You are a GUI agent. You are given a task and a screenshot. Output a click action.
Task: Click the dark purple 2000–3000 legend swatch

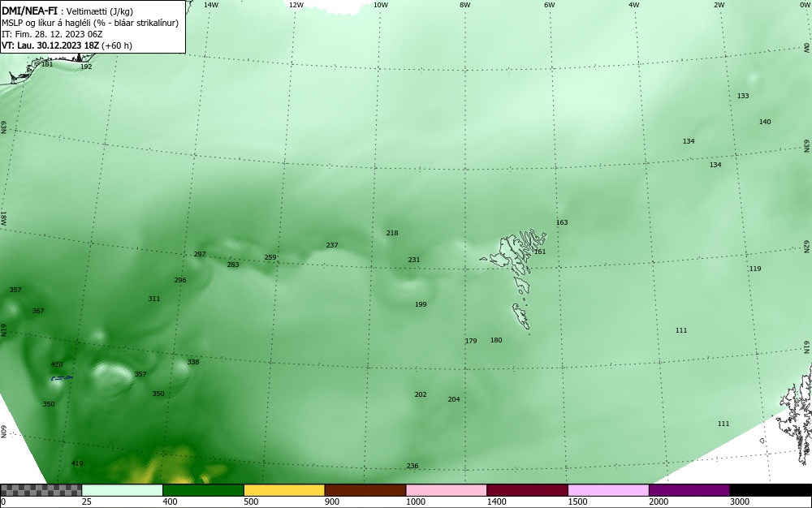(689, 490)
